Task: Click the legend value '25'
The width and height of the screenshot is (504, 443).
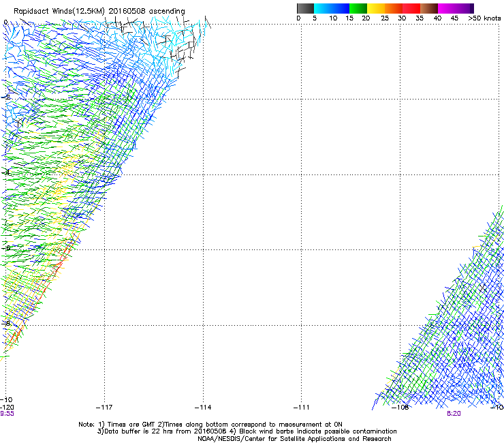Action: pos(385,18)
